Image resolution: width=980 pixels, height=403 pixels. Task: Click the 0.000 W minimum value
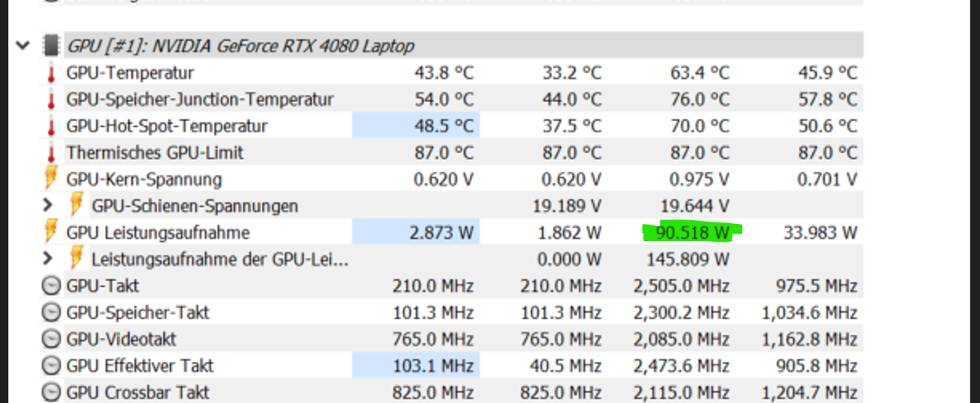click(570, 259)
